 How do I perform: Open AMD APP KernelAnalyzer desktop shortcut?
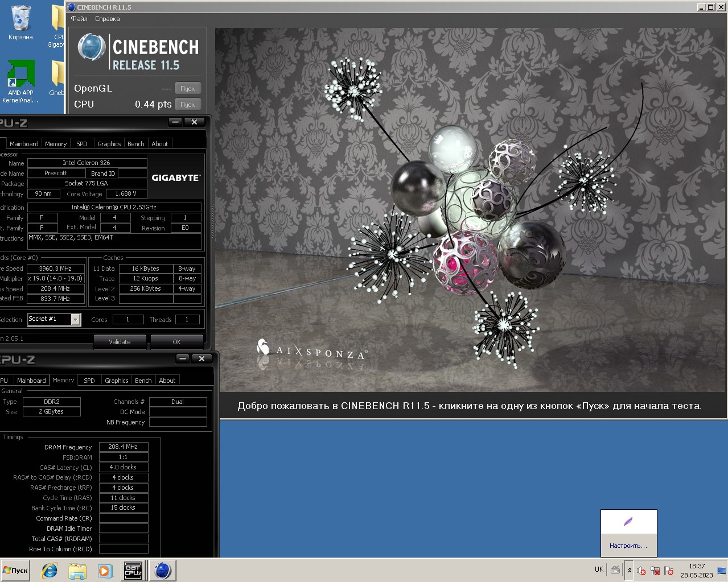20,82
